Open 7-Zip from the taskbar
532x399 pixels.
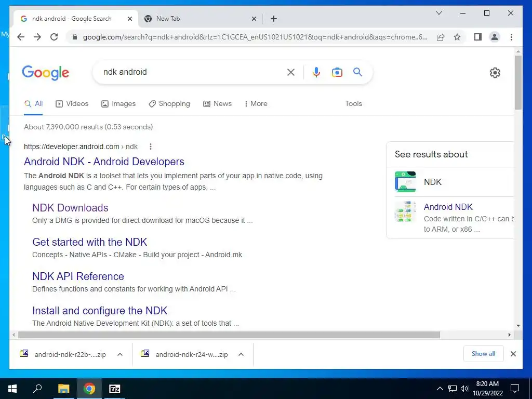tap(115, 389)
